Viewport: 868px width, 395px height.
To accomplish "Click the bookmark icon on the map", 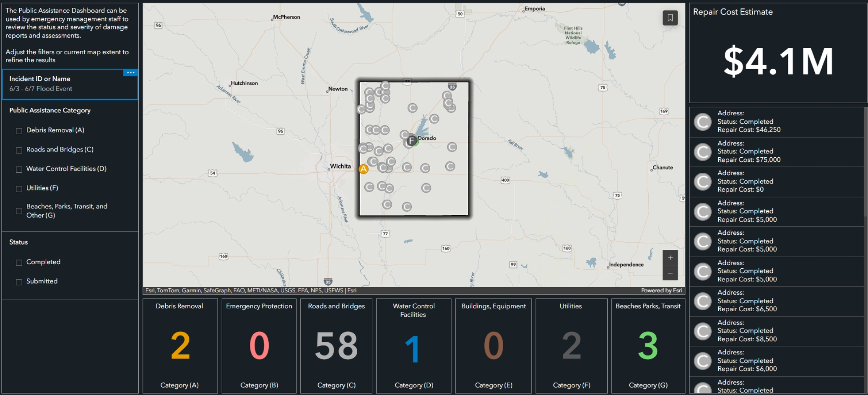I will [670, 18].
